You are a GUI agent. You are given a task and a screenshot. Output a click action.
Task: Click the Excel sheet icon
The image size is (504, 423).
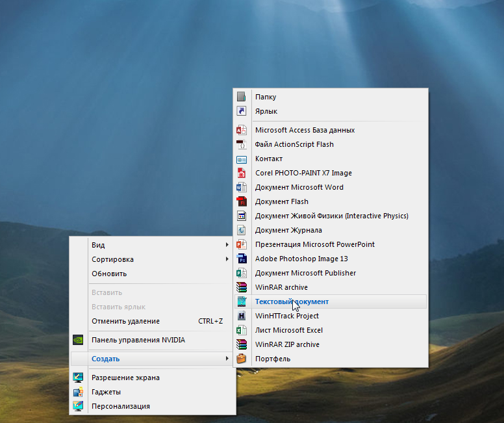point(242,330)
